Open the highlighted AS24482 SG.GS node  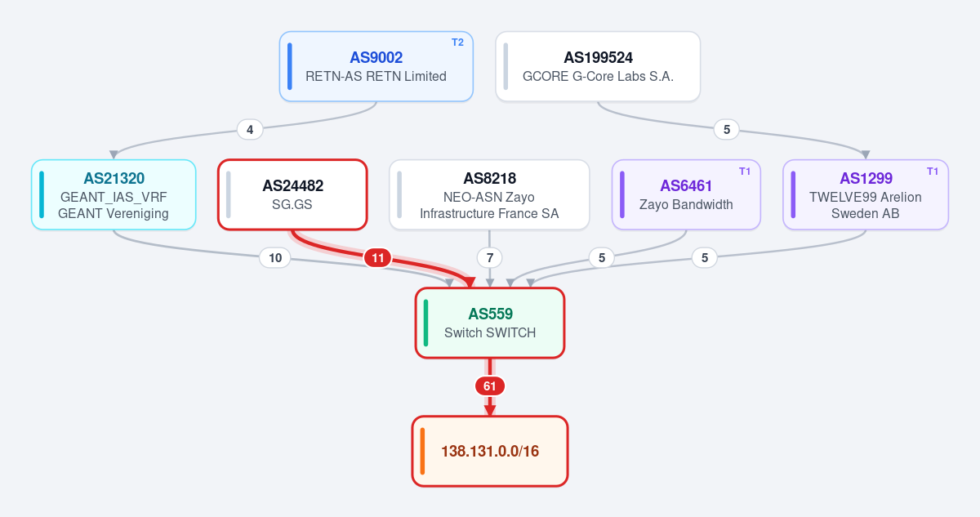tap(292, 194)
